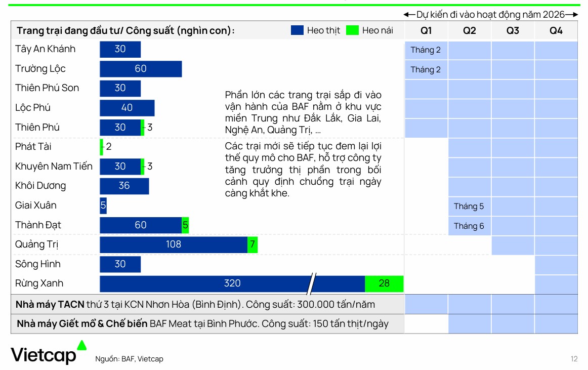Viewport: 588px width, 370px height.
Task: Click the green triangle above Vietcap
Action: (81, 345)
